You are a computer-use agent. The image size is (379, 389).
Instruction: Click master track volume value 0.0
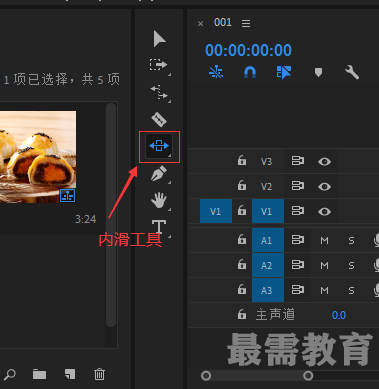click(x=339, y=315)
